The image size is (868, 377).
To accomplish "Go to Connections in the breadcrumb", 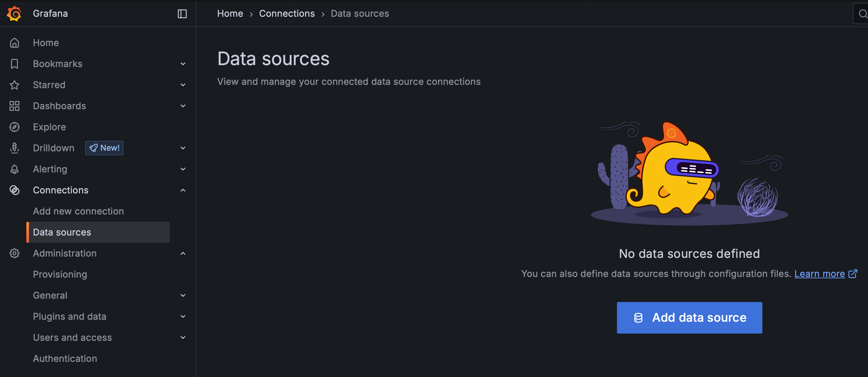I will pyautogui.click(x=286, y=13).
